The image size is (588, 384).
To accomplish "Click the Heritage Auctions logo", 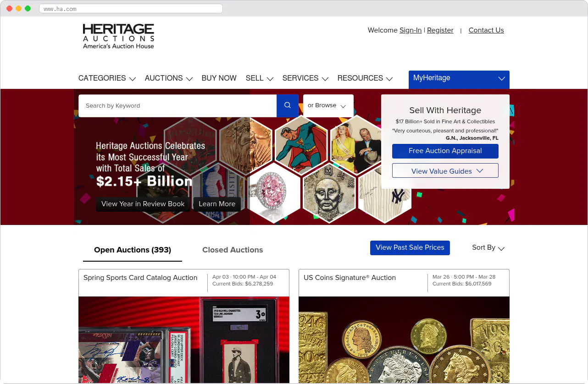I will click(x=118, y=36).
